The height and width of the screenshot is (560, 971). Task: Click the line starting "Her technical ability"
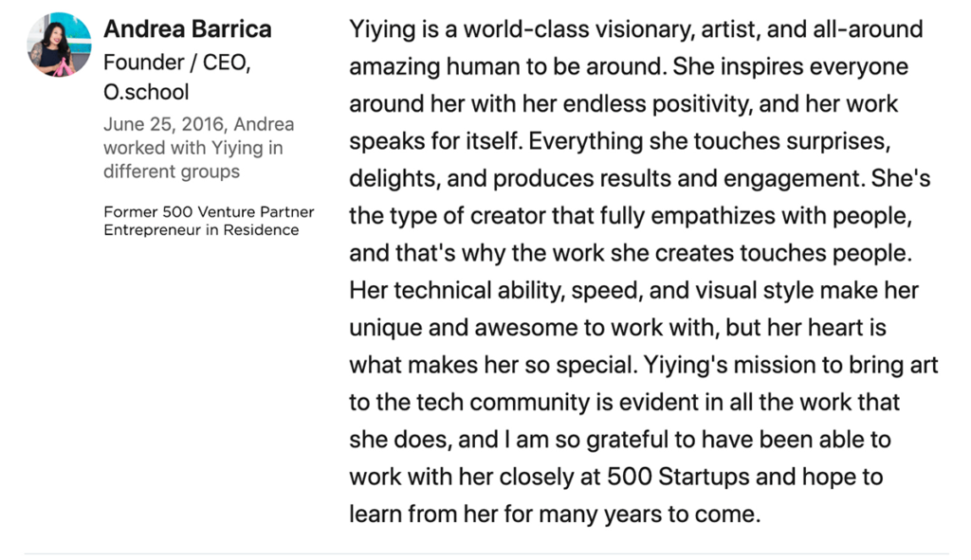coord(633,290)
